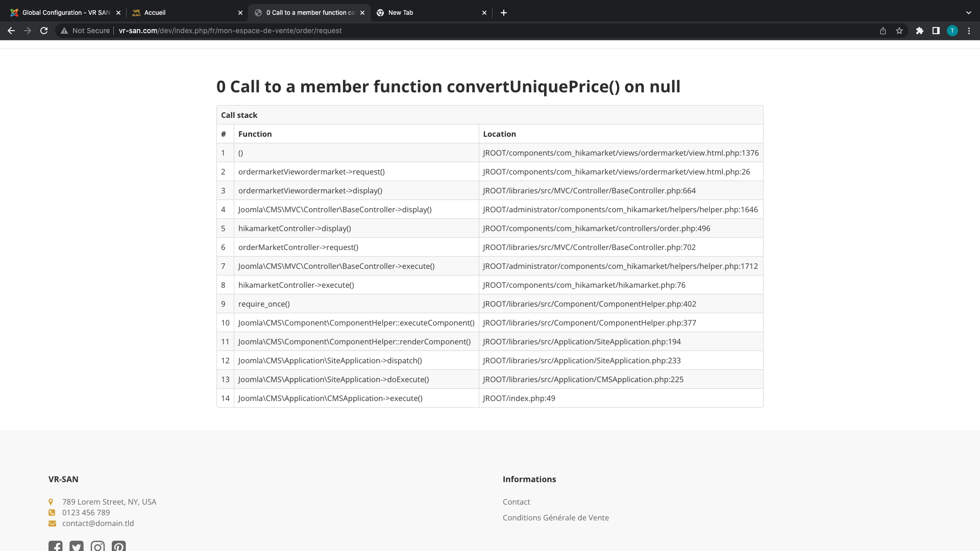Viewport: 980px width, 551px height.
Task: Bookmark this page with star icon
Action: point(899,31)
